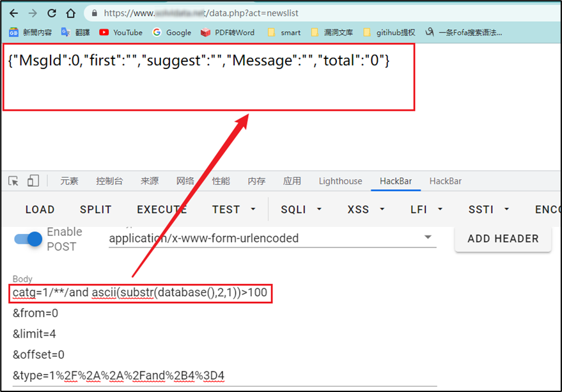562x392 pixels.
Task: Click the JSON MsgId response text
Action: click(x=199, y=61)
